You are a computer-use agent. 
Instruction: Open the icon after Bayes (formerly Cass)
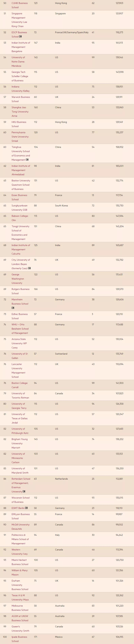click(29, 268)
